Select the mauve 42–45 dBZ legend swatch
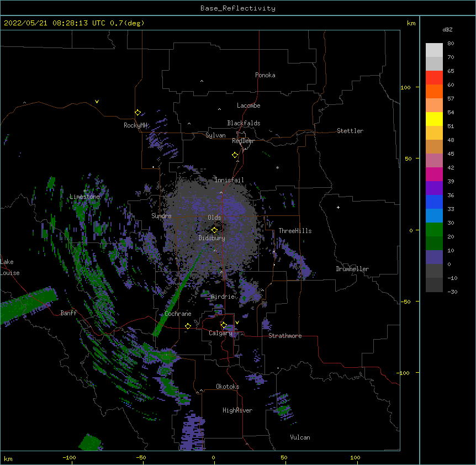 (434, 161)
